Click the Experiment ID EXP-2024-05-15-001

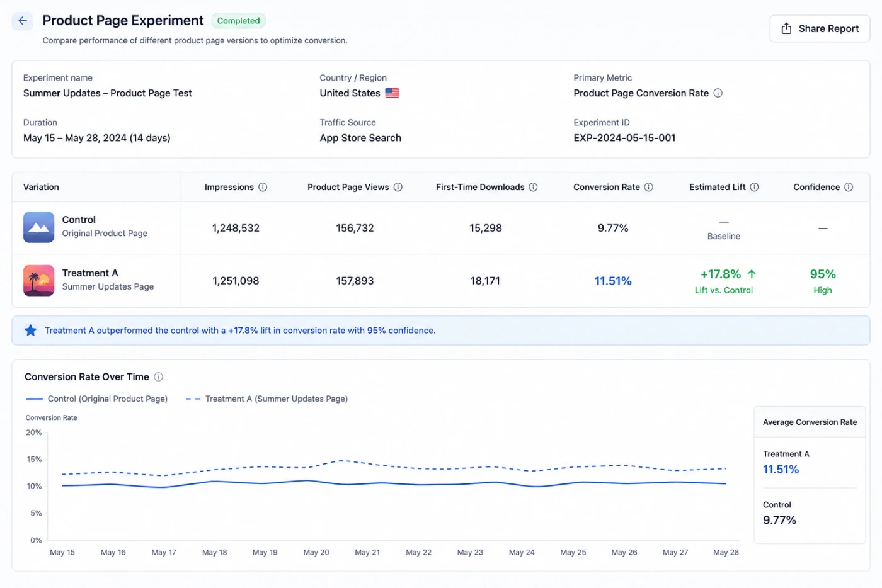tap(624, 138)
